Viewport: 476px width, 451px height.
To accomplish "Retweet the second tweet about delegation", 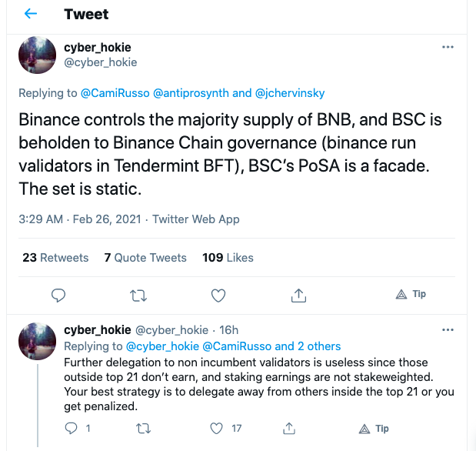I will coord(143,429).
